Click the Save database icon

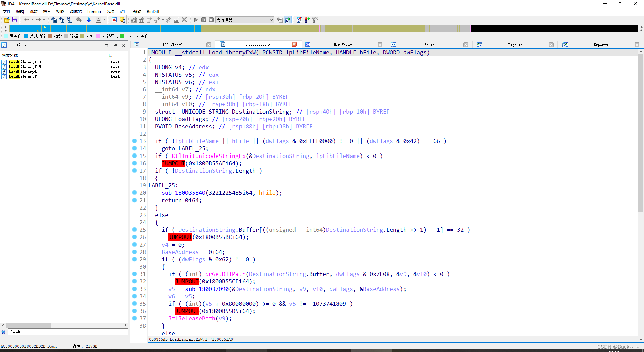(x=15, y=20)
